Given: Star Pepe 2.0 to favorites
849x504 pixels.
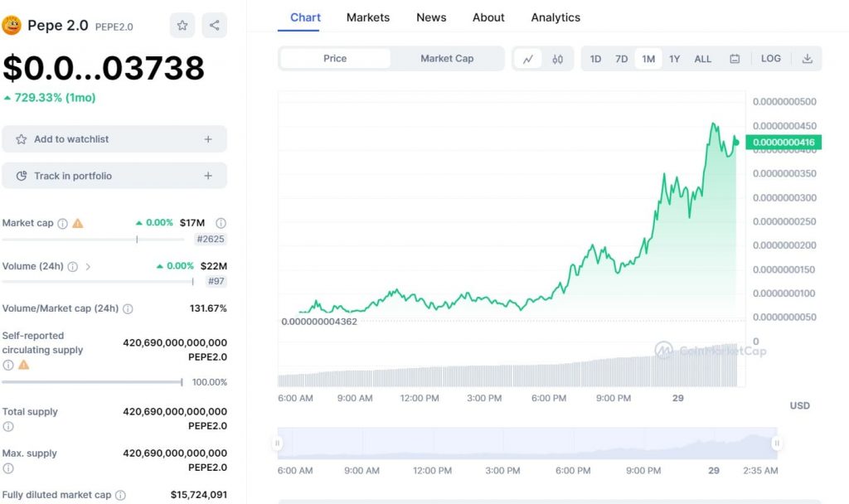Looking at the screenshot, I should tap(182, 25).
